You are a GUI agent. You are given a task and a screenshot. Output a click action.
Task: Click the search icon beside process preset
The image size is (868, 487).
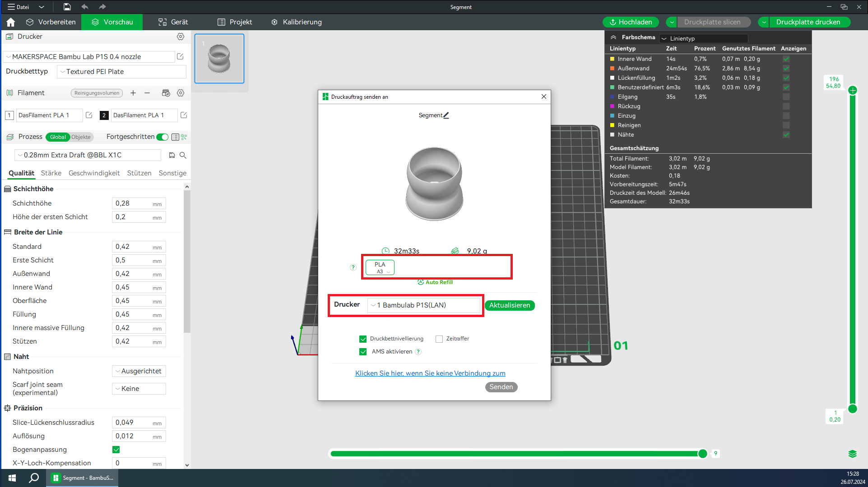[183, 155]
